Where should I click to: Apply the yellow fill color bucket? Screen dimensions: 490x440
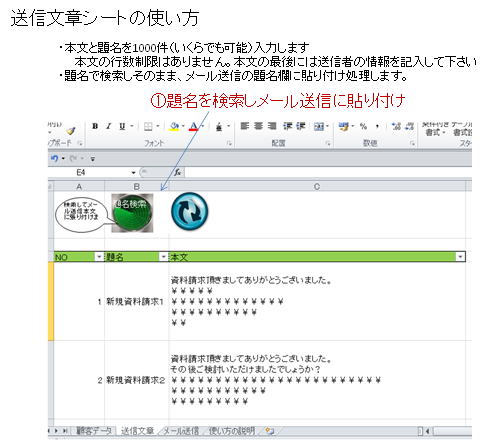pyautogui.click(x=174, y=126)
